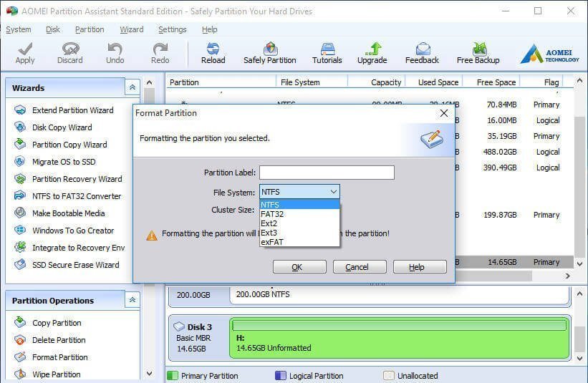The image size is (588, 383).
Task: Select the 200.00GB NTFS partition block
Action: [400, 294]
